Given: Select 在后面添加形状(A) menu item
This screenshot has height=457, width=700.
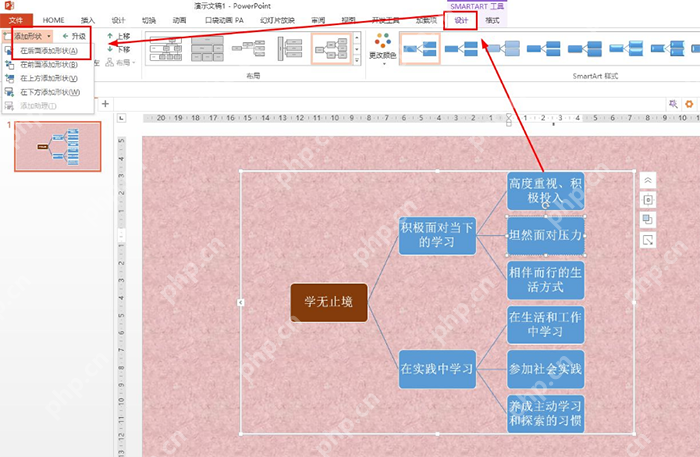Looking at the screenshot, I should point(48,51).
